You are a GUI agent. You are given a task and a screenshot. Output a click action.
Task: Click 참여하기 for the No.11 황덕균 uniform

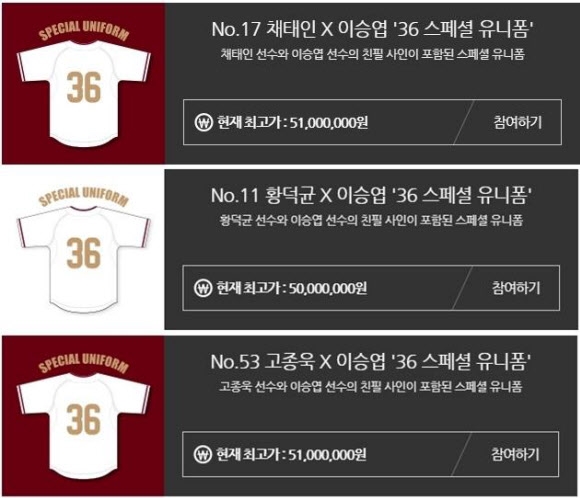[x=516, y=288]
